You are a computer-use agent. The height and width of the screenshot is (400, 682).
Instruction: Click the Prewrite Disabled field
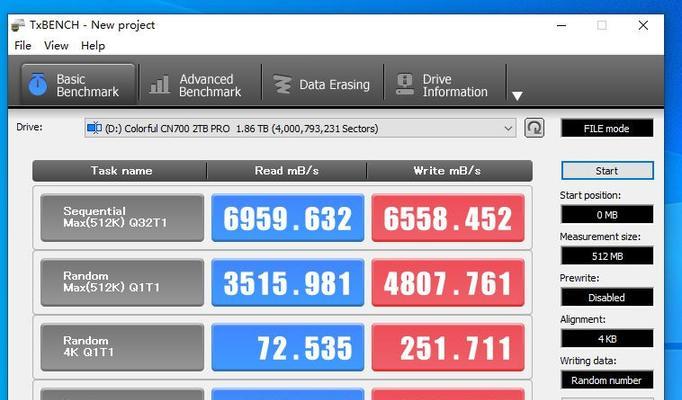point(607,297)
